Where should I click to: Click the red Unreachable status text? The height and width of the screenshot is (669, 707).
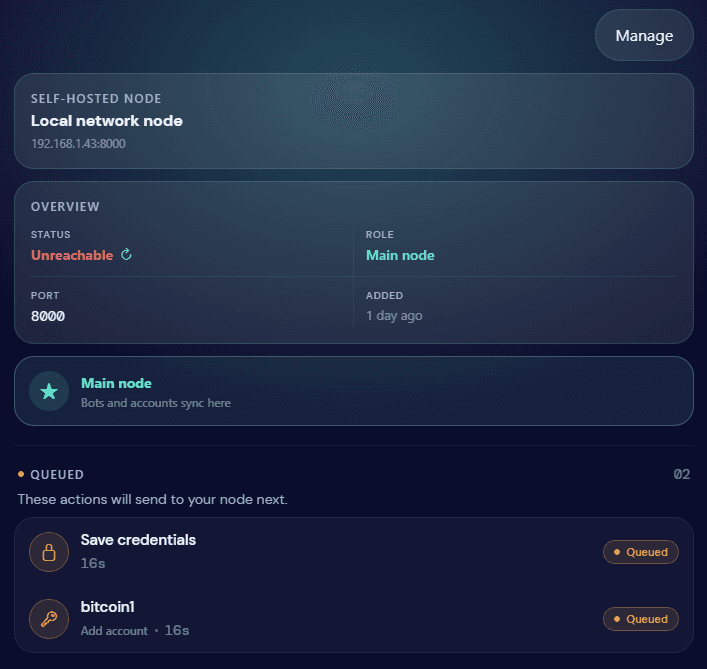[72, 255]
